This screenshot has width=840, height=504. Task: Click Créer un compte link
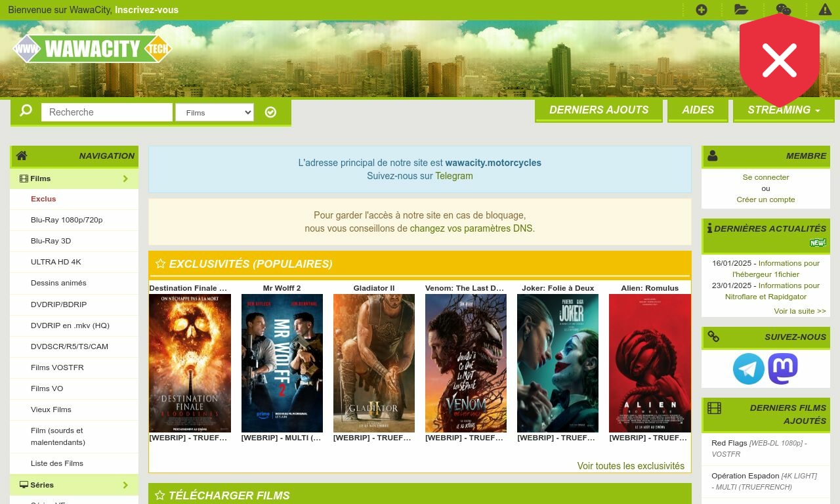[766, 199]
